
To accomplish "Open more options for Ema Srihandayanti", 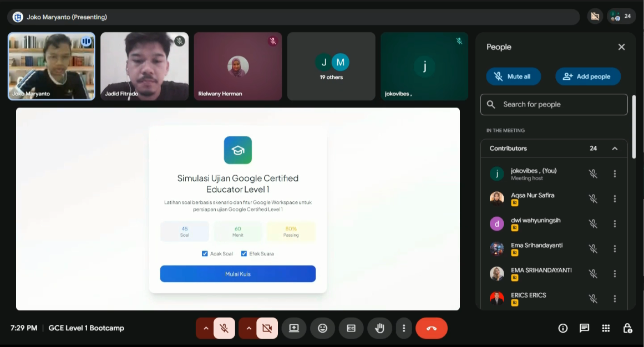I will pyautogui.click(x=615, y=248).
